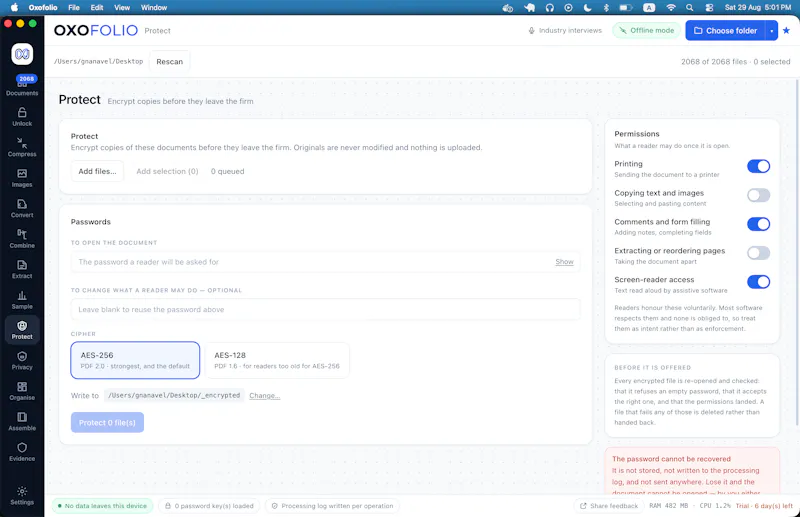
Task: Click the 0 queued label
Action: pyautogui.click(x=228, y=171)
